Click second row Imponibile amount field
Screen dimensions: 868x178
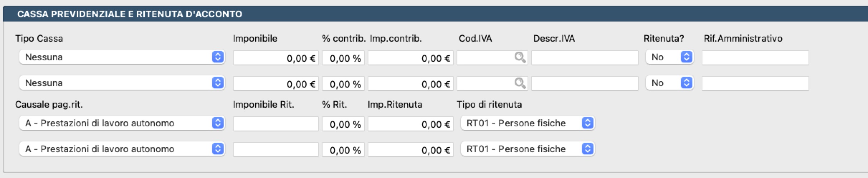tap(275, 84)
